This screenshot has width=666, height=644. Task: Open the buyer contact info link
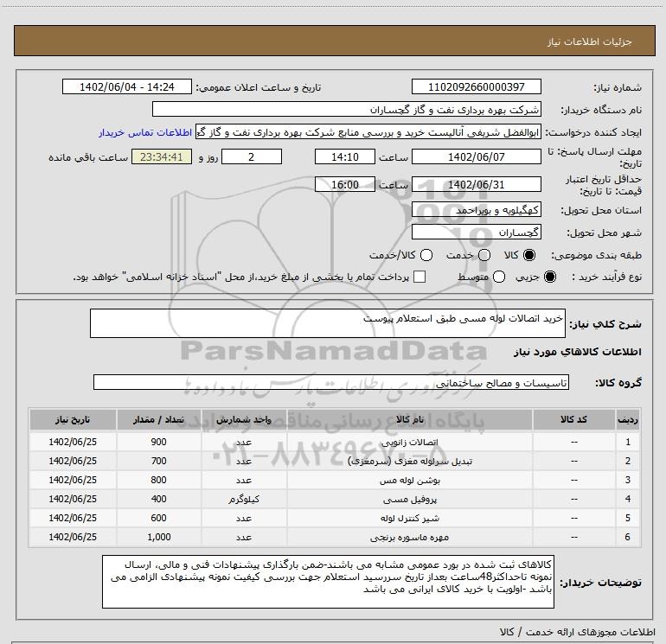pyautogui.click(x=145, y=132)
